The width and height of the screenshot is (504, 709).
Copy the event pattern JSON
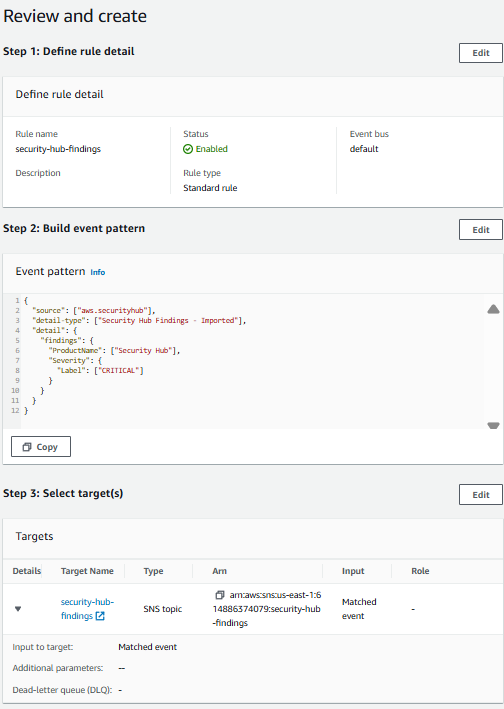(41, 447)
